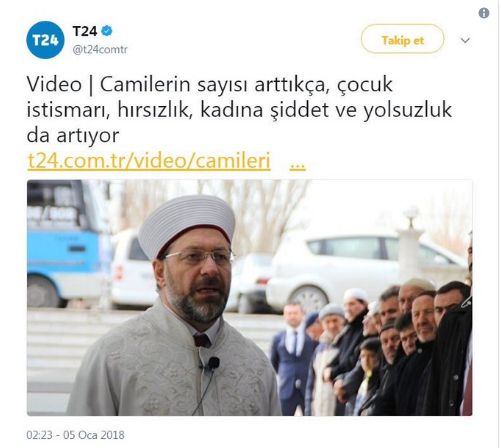Open the T24 display name
Screen dimensions: 501x448
click(x=85, y=31)
